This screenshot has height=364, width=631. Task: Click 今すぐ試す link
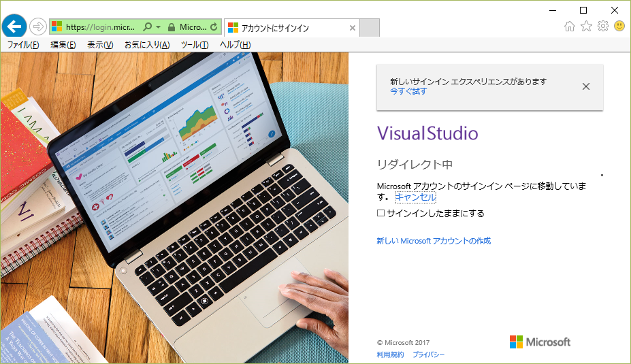[x=408, y=91]
